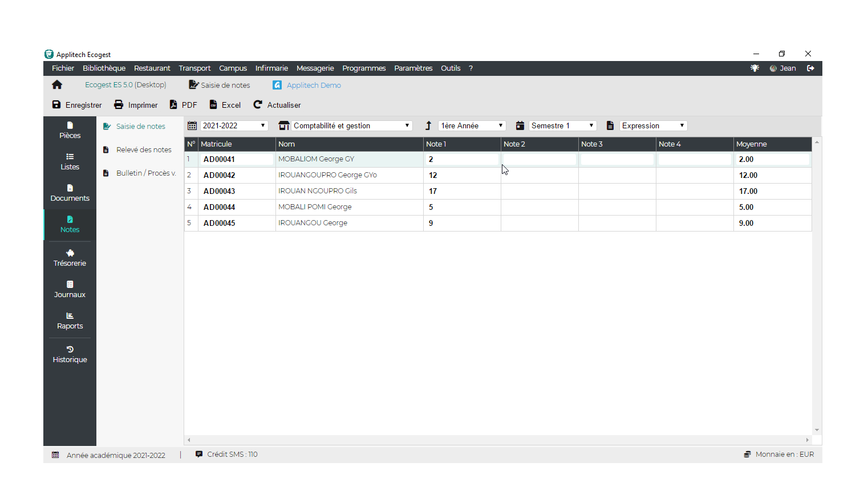This screenshot has height=495, width=868.
Task: Click the calendar icon beside 2021-2022
Action: (192, 126)
